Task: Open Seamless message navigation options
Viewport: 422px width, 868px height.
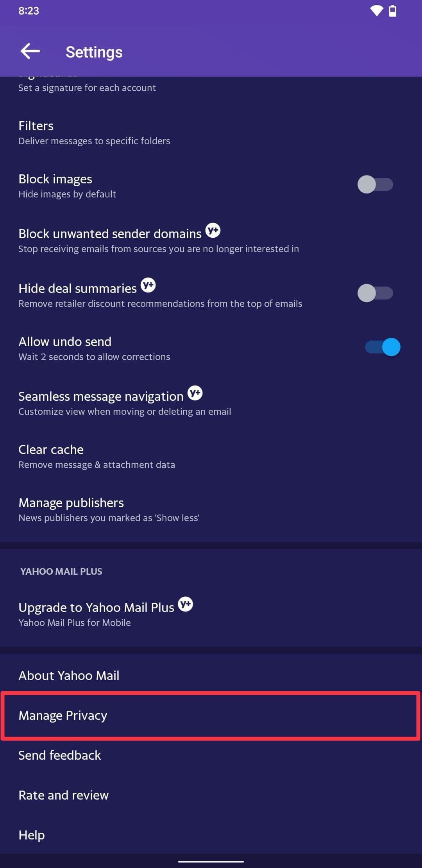Action: point(101,403)
